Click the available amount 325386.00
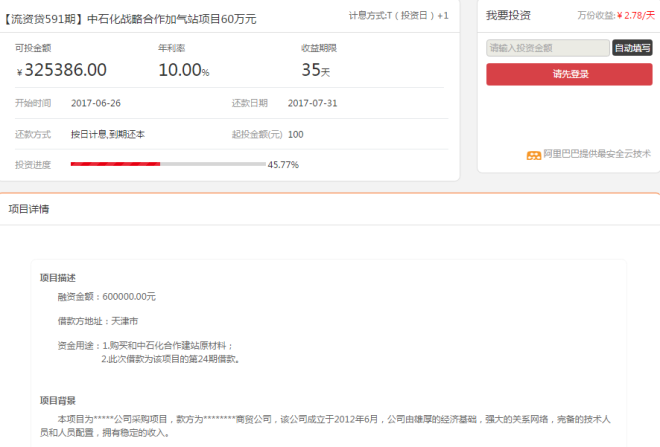The image size is (660, 447). pos(61,70)
